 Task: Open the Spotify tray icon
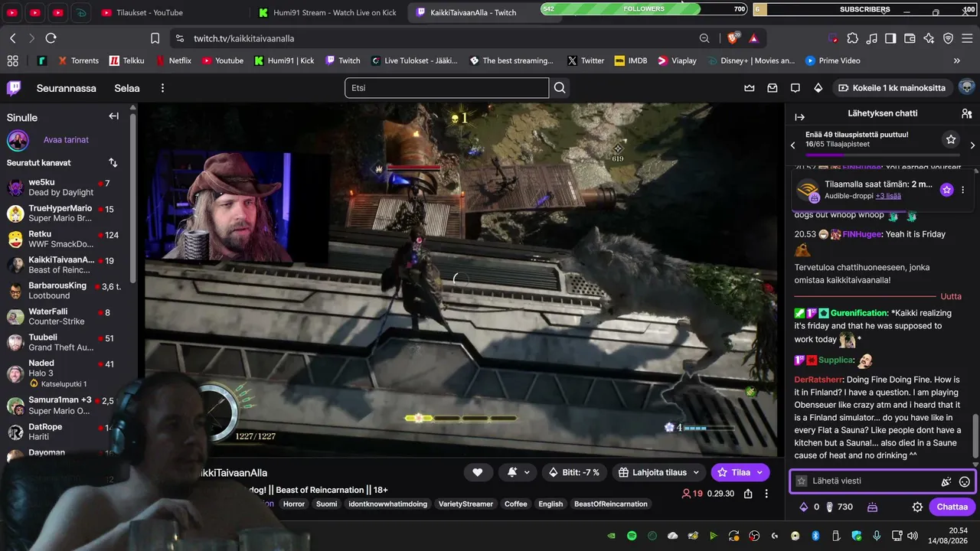click(632, 536)
